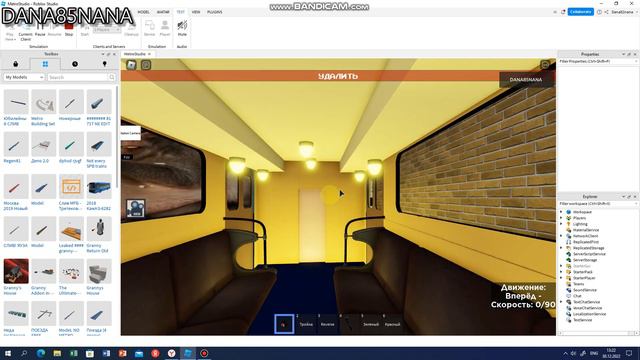640x360 pixels.
Task: Click the Collaborate button
Action: tap(580, 12)
